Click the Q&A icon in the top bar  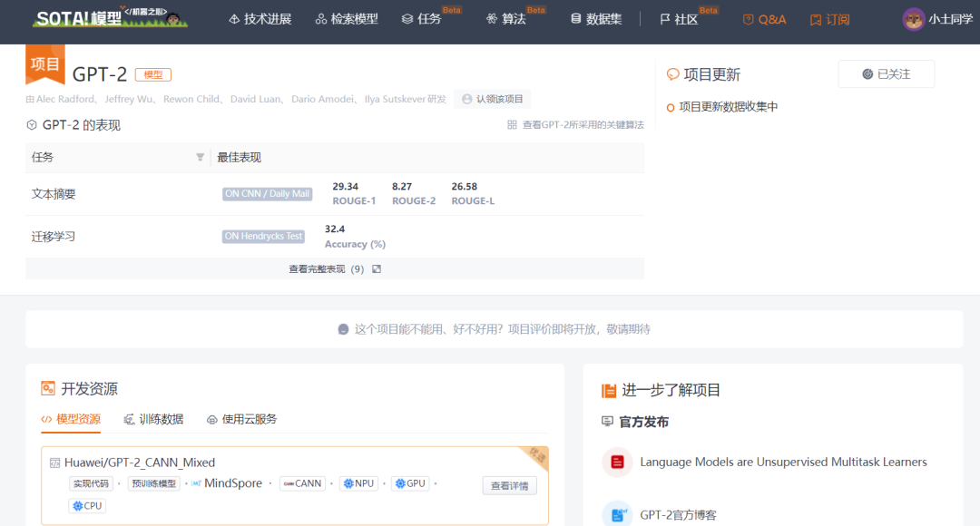click(747, 18)
